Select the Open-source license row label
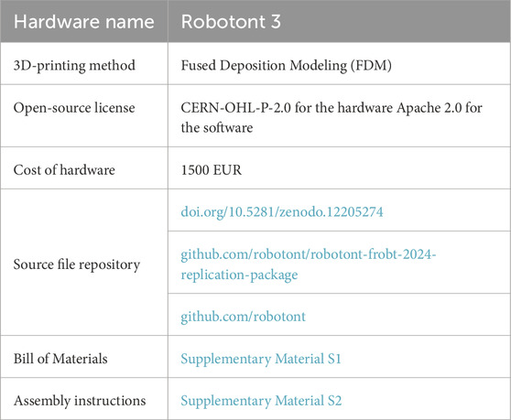Viewport: 511px width, 420px height. [74, 108]
